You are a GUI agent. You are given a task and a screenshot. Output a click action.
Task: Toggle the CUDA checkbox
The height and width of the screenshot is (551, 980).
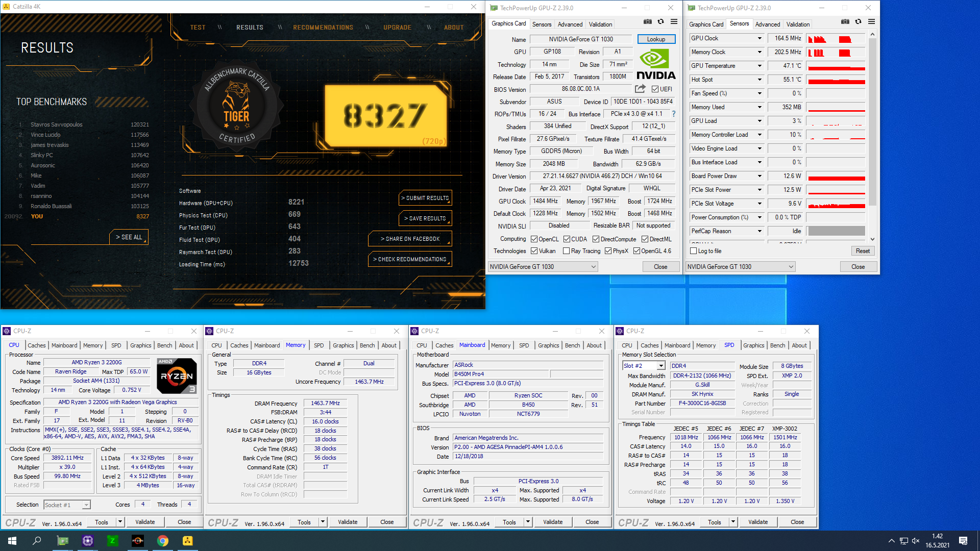point(567,239)
